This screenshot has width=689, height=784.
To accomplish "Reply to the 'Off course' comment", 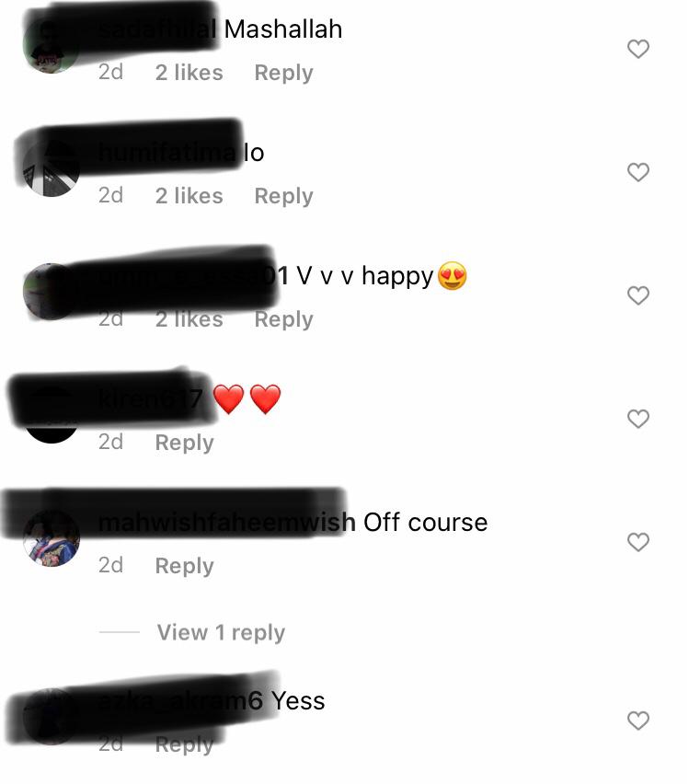I will 185,566.
